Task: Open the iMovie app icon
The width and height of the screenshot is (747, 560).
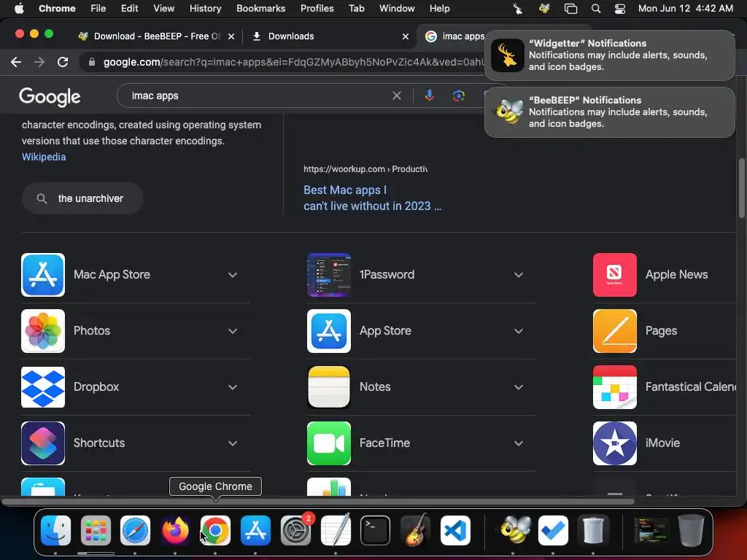Action: point(614,443)
